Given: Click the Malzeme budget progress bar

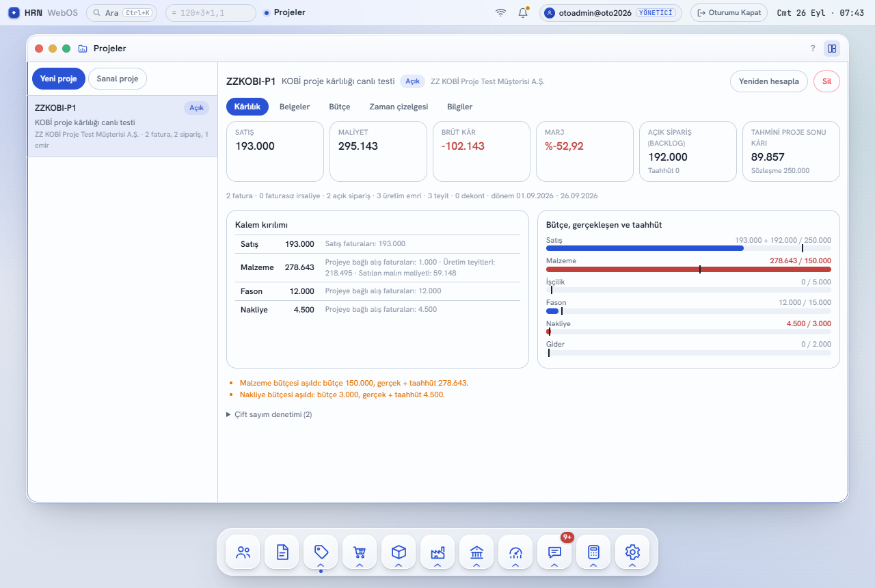Looking at the screenshot, I should [x=688, y=269].
